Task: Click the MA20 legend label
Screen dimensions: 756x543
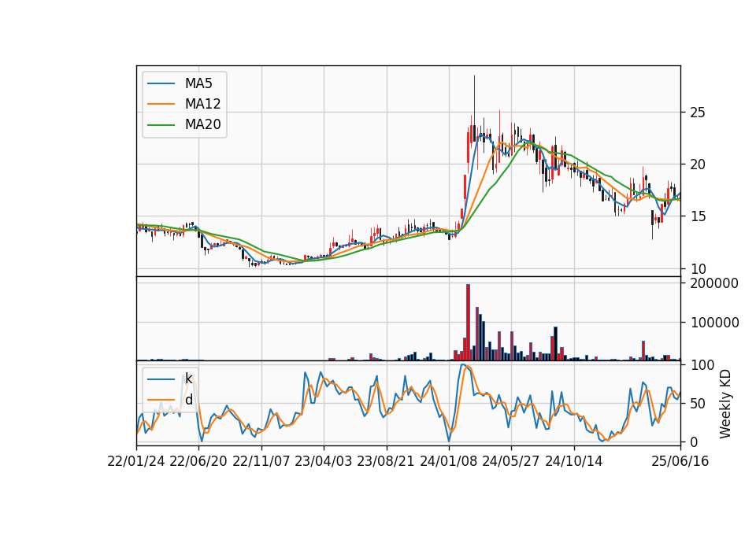Action: coord(202,124)
